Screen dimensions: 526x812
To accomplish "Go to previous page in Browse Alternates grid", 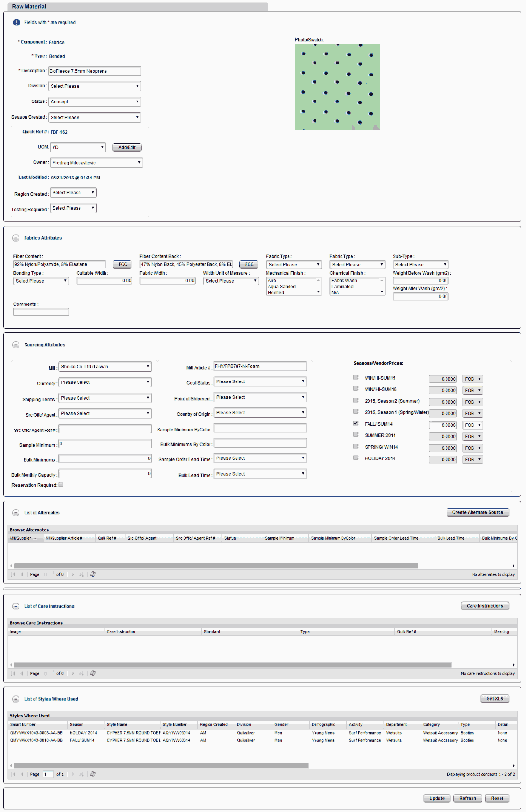I will (x=22, y=574).
